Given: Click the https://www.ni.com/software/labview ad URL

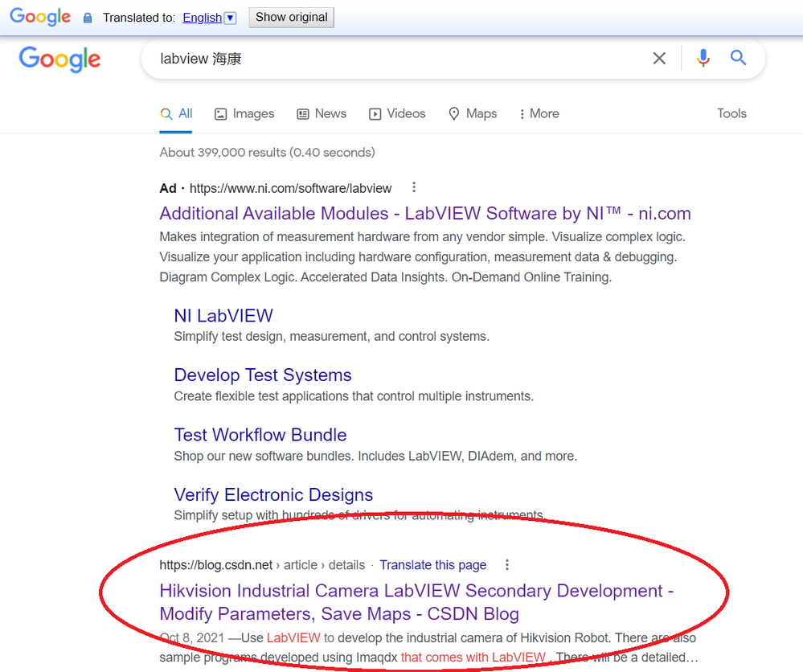Looking at the screenshot, I should tap(290, 188).
